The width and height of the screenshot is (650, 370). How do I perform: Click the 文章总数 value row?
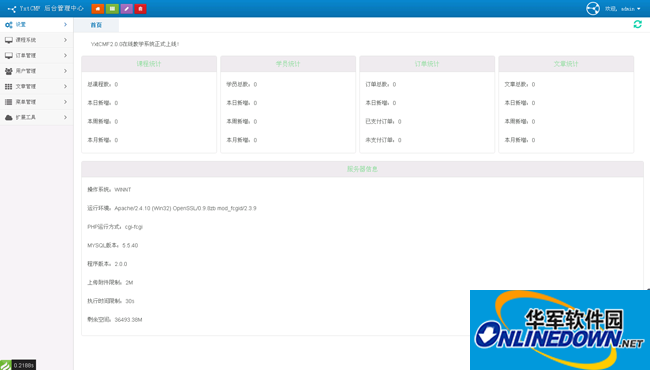520,85
